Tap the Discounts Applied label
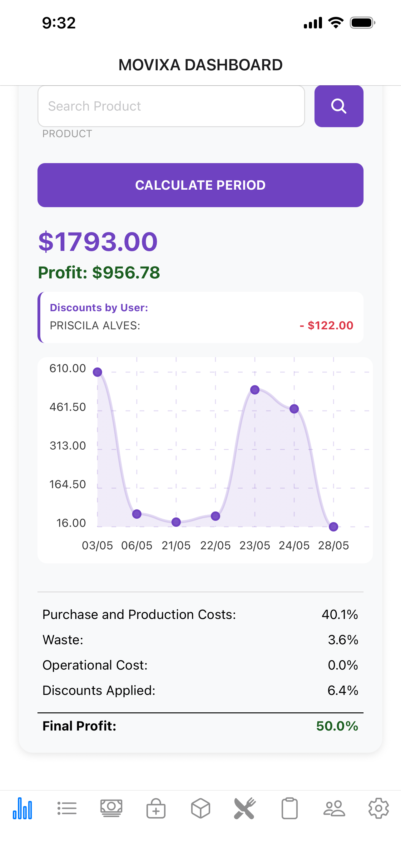The width and height of the screenshot is (401, 868). coord(99,691)
